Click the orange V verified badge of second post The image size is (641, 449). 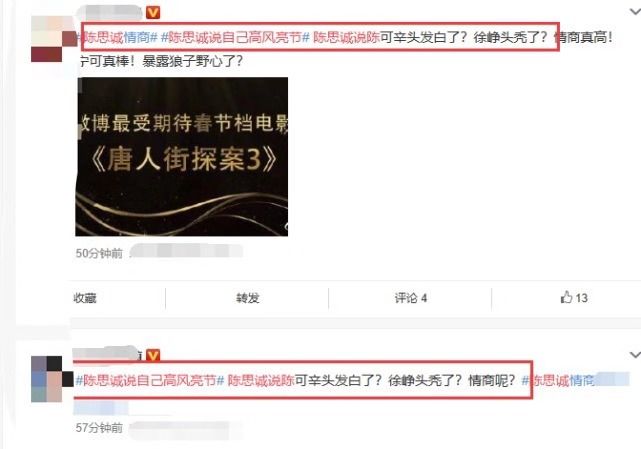pos(153,355)
